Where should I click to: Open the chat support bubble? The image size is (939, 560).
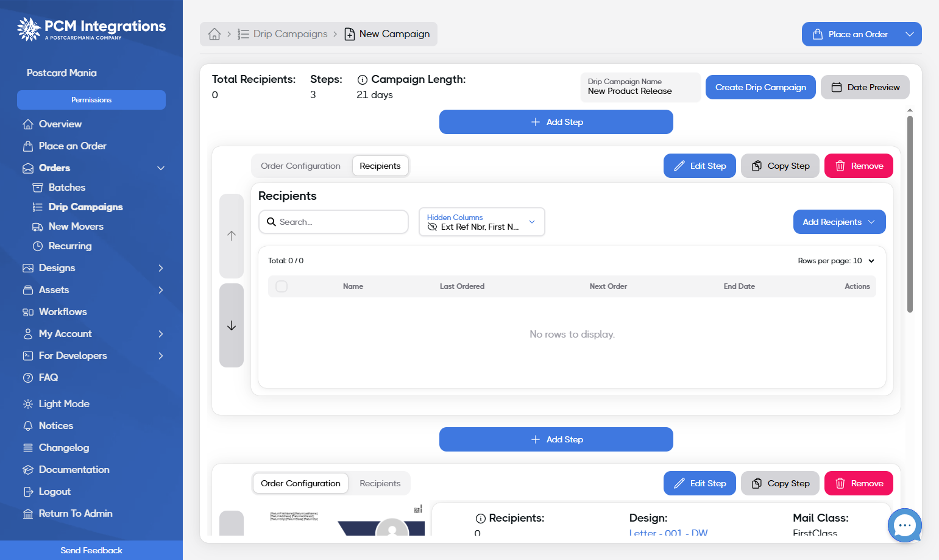905,525
